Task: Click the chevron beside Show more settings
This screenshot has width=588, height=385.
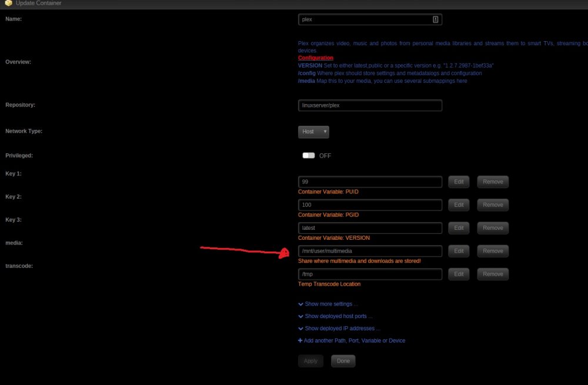Action: point(300,304)
